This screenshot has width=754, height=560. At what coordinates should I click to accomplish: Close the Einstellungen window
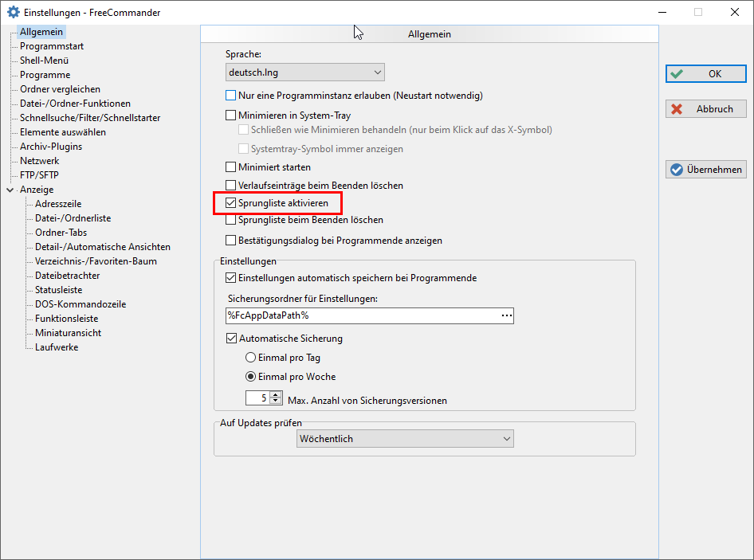(x=735, y=12)
